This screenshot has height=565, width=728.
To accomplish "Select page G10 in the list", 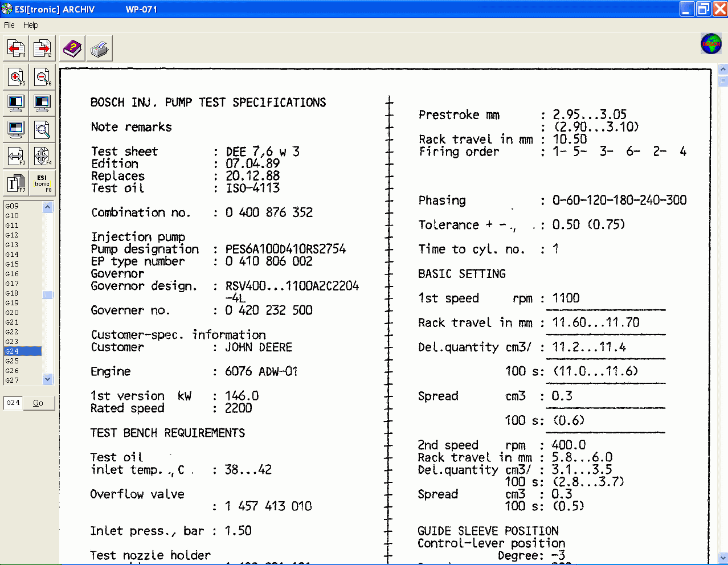I will point(23,215).
